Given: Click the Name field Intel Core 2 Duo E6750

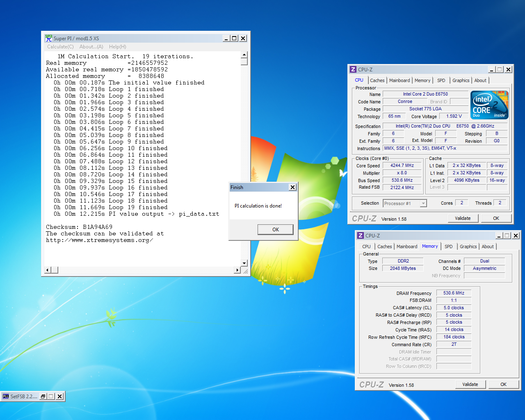Looking at the screenshot, I should [425, 94].
